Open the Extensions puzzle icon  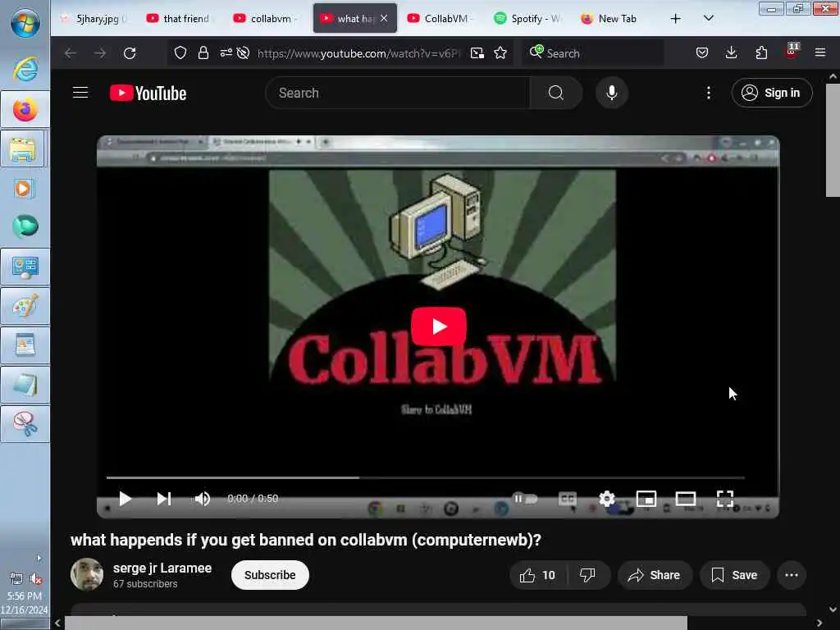pyautogui.click(x=761, y=52)
